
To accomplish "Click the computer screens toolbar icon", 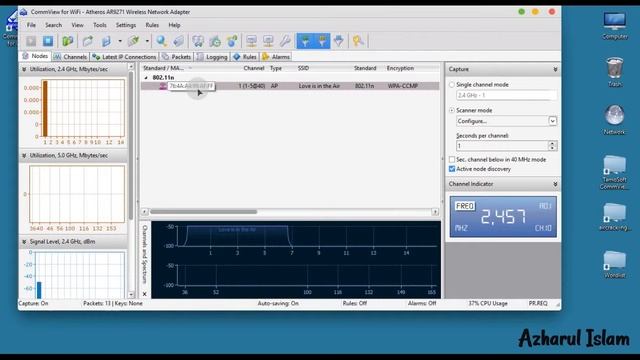I will tap(198, 41).
